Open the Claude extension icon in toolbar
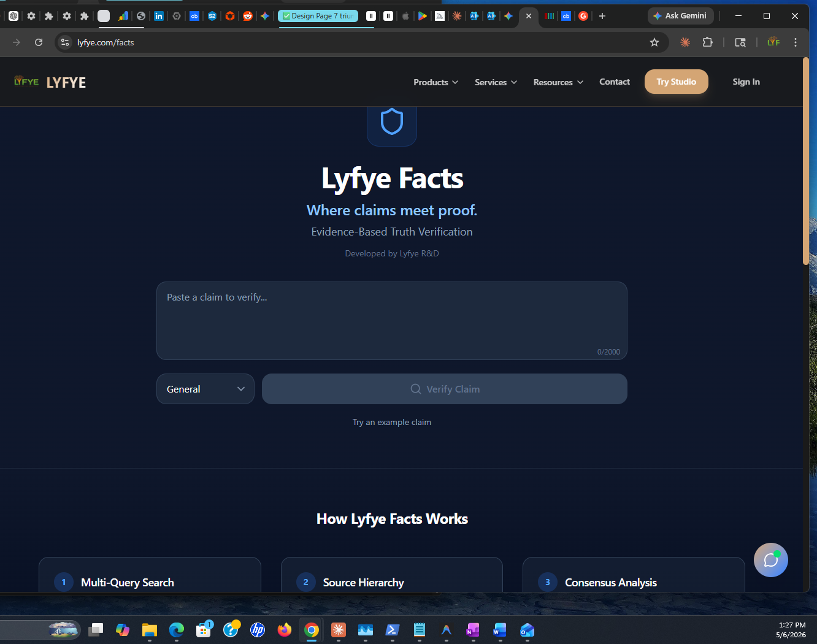 (x=685, y=42)
